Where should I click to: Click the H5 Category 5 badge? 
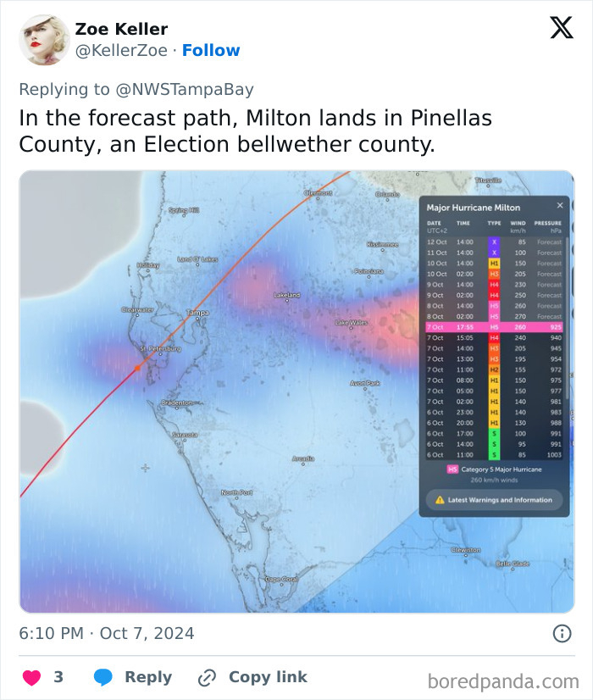tap(454, 469)
